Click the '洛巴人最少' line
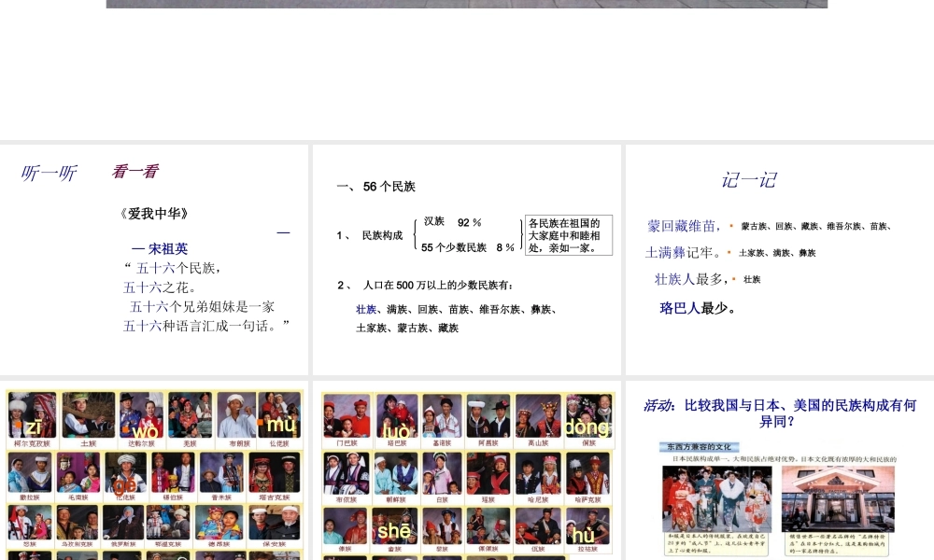Image resolution: width=934 pixels, height=560 pixels. pos(698,308)
